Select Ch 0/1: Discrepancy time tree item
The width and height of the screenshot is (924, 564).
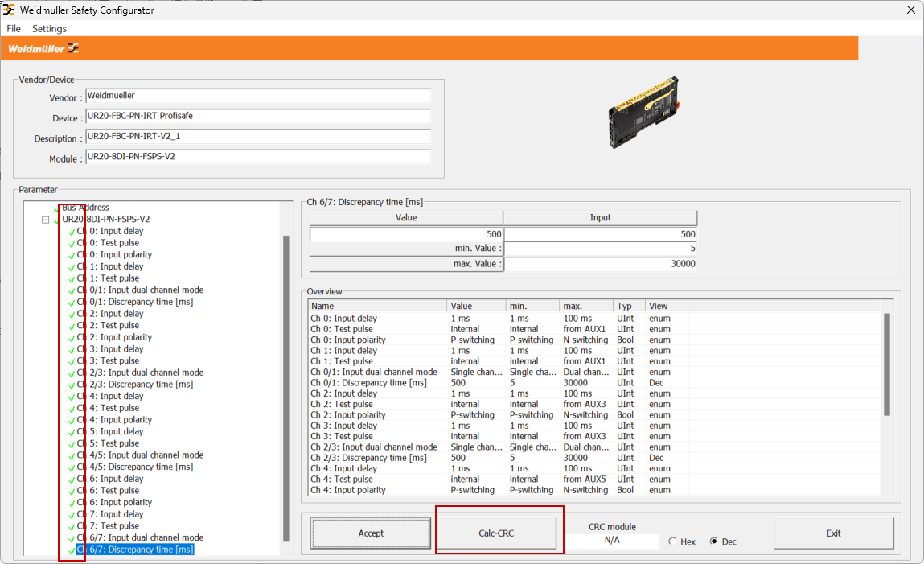135,302
